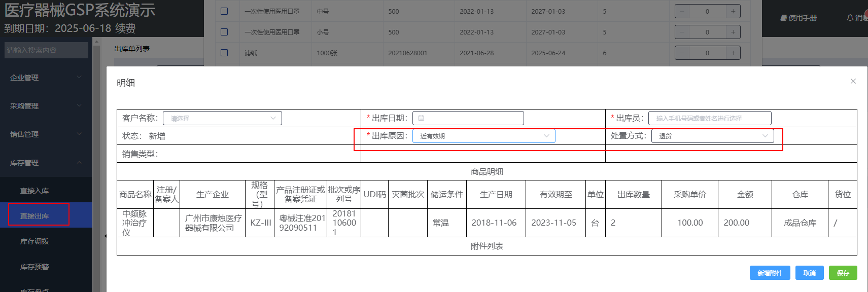Collapse sidebar using the small arrow handle
The width and height of the screenshot is (868, 292).
(105, 236)
